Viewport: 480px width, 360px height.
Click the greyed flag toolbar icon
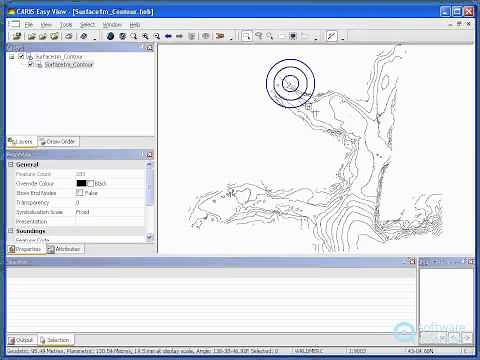[305, 36]
